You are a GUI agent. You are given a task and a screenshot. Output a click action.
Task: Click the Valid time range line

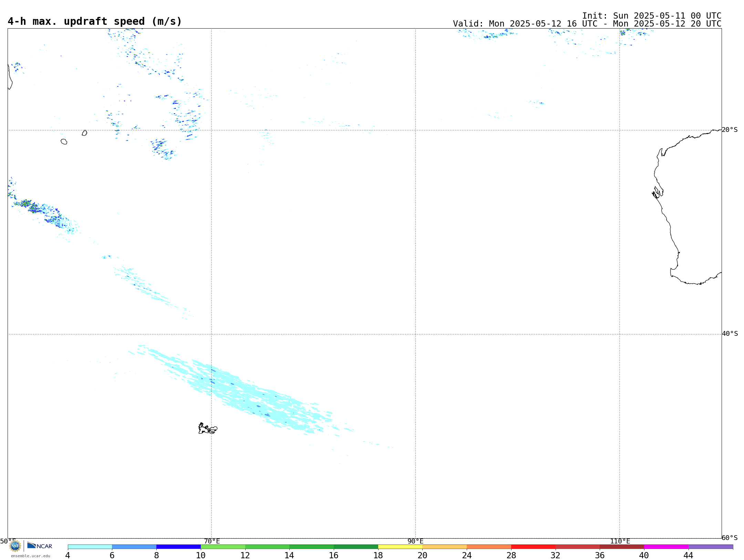[587, 24]
